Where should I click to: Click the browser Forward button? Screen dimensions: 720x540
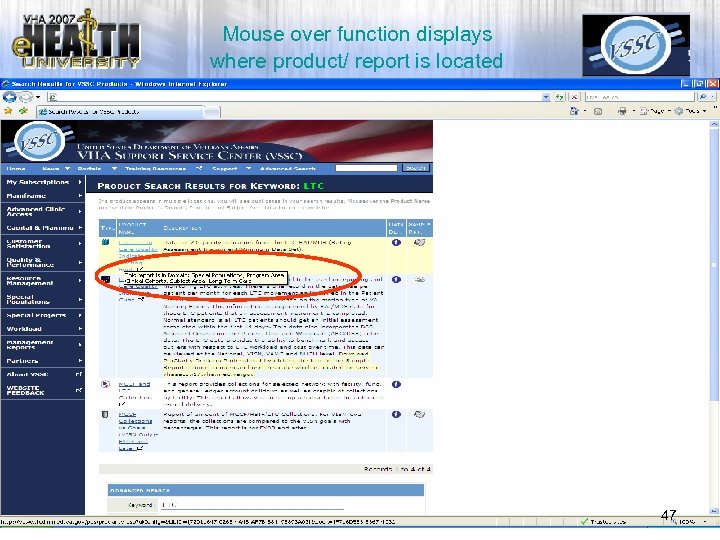pos(25,97)
